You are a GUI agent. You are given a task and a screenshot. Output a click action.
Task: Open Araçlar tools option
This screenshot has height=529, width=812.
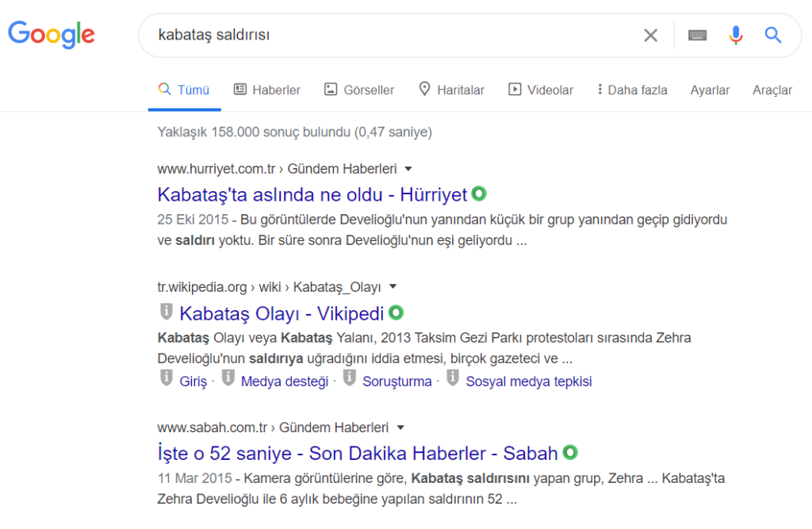[x=772, y=90]
